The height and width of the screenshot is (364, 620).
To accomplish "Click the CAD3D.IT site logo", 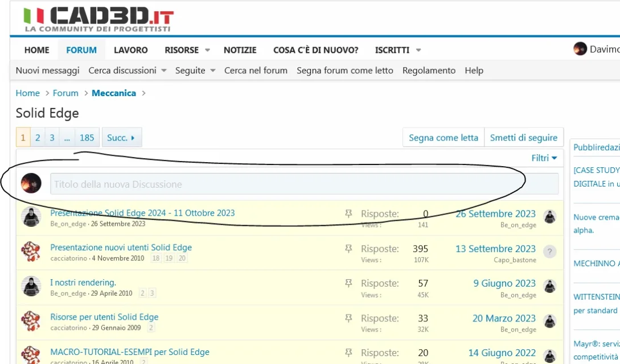I will (98, 19).
